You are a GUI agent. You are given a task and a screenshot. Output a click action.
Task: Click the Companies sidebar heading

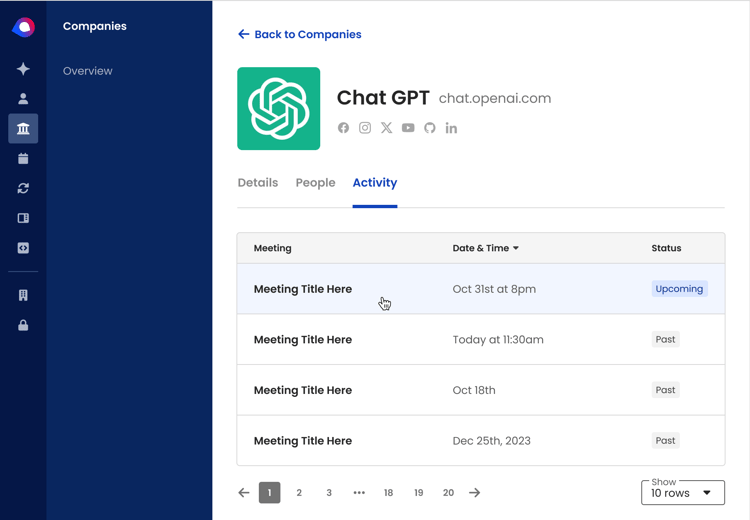[x=95, y=26]
